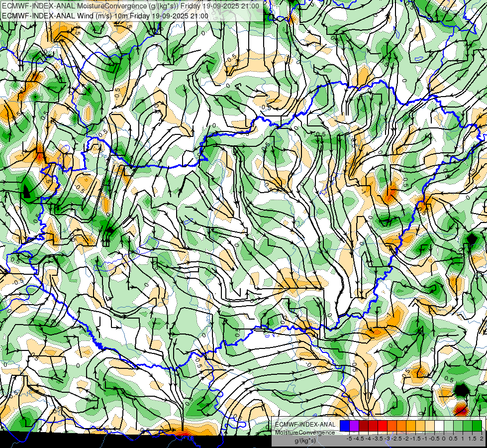Click the '1.5' value on legend scale

point(472,439)
